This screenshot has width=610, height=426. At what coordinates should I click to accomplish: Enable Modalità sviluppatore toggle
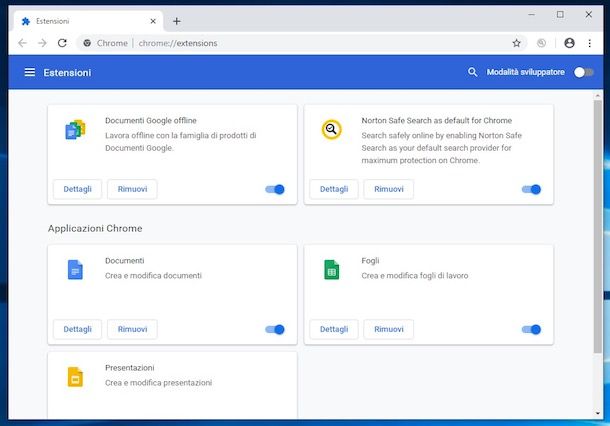pos(584,72)
